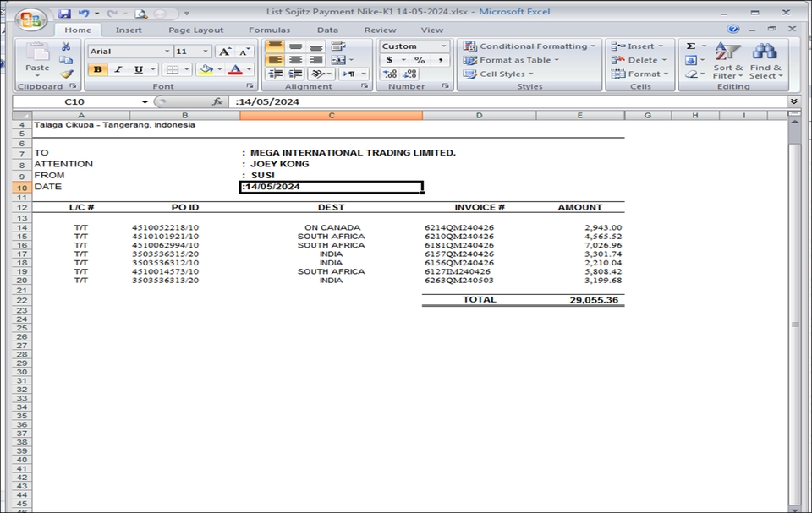
Task: Switch to the Data tab
Action: coord(327,30)
